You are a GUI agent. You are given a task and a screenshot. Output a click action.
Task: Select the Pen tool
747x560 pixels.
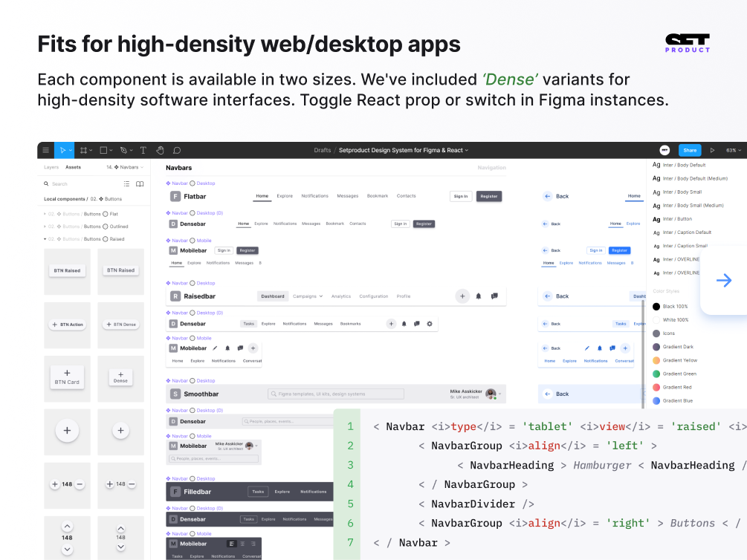click(123, 150)
